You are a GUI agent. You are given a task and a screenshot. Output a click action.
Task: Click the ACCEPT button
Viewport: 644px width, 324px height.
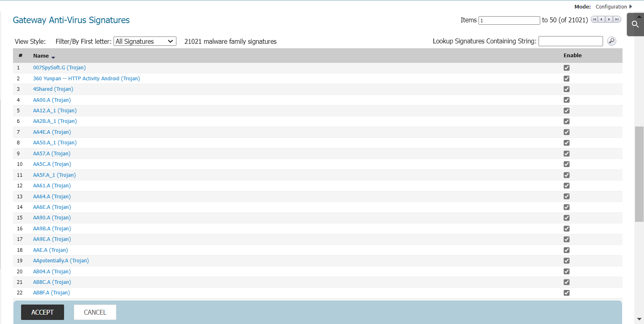click(43, 312)
